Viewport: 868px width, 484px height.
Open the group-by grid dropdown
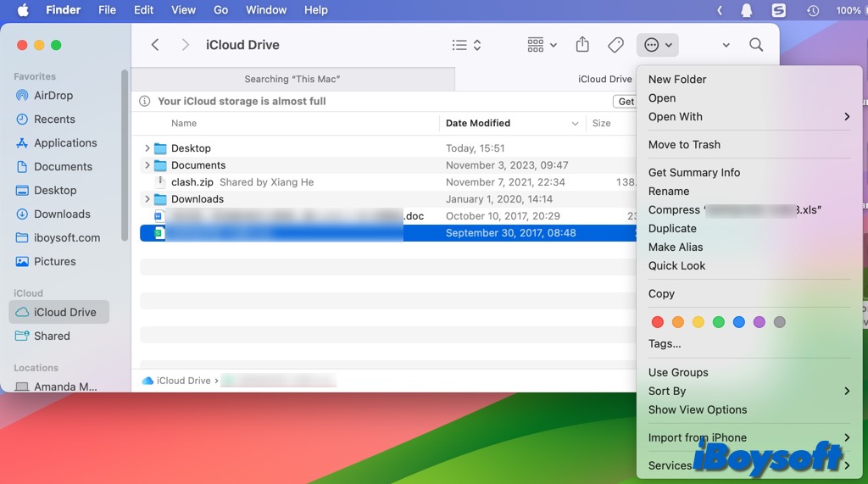[x=542, y=45]
